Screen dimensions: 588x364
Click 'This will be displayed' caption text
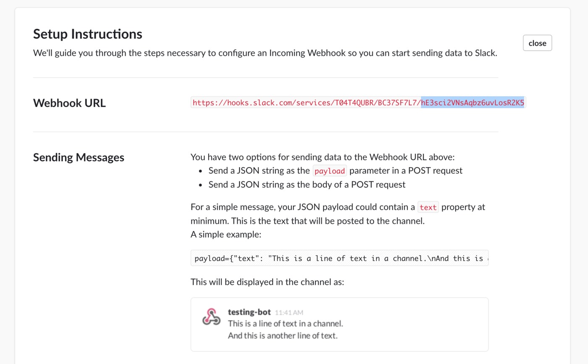267,282
